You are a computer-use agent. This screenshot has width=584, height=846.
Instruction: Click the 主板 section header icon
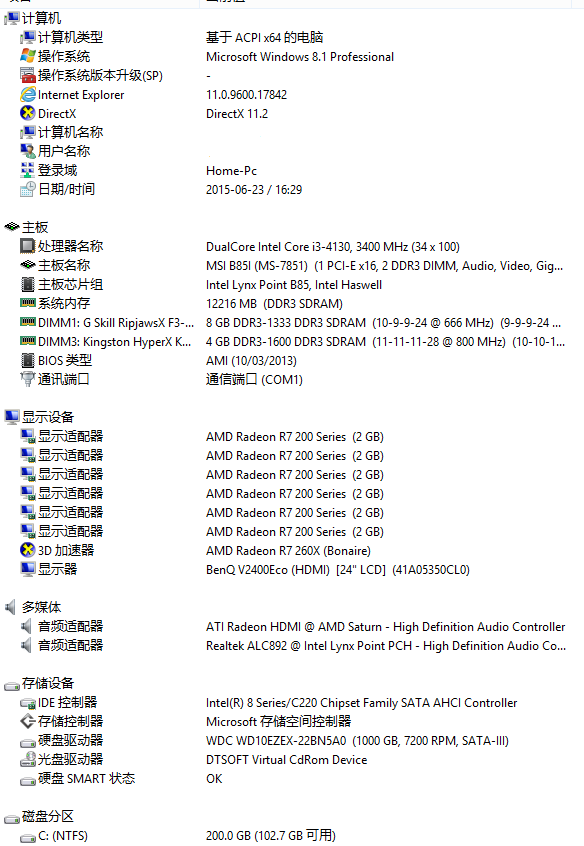12,227
